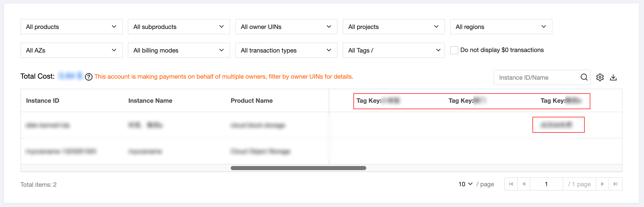Expand the All subproducts dropdown
Image resolution: width=644 pixels, height=207 pixels.
pyautogui.click(x=179, y=27)
